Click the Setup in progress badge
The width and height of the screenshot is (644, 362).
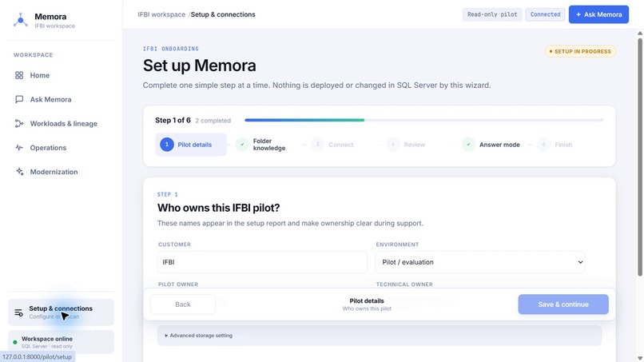[580, 51]
